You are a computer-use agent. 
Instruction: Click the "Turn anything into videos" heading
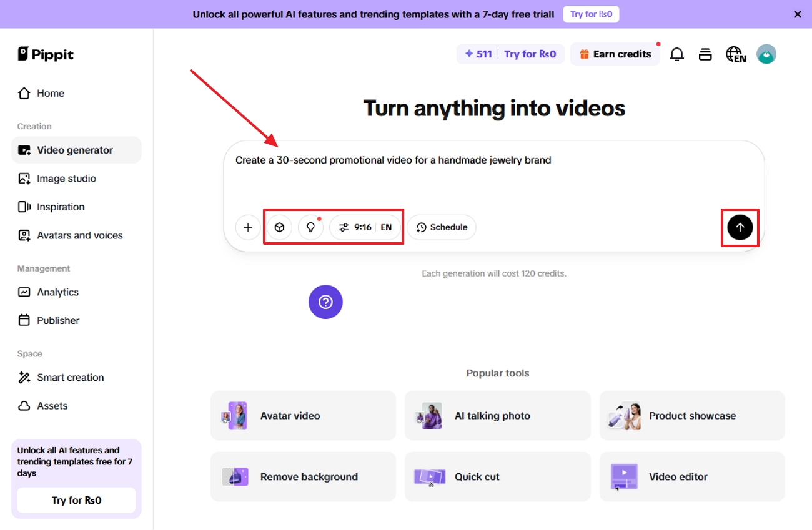(x=494, y=108)
